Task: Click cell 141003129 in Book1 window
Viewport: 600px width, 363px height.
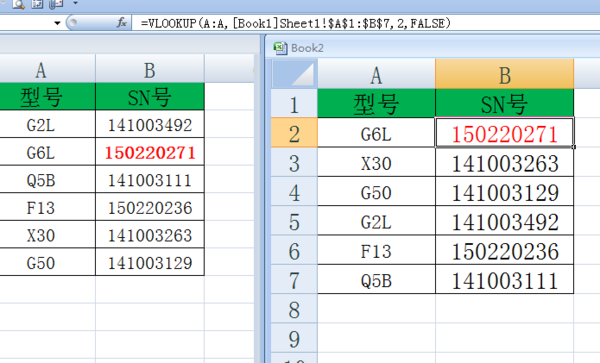Action: click(150, 262)
